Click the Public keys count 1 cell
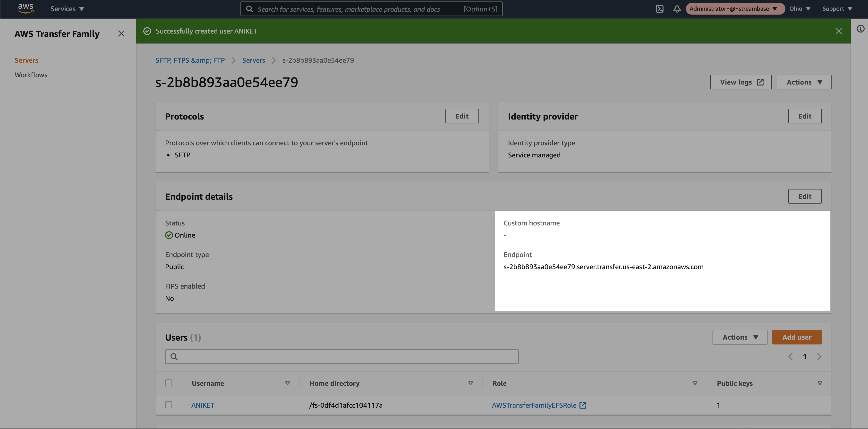The image size is (868, 429). point(718,405)
